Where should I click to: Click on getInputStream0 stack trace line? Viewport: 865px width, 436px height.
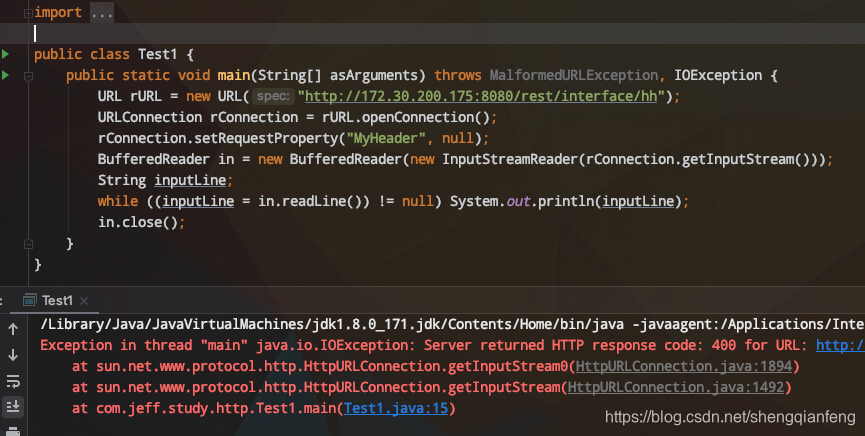click(x=435, y=366)
